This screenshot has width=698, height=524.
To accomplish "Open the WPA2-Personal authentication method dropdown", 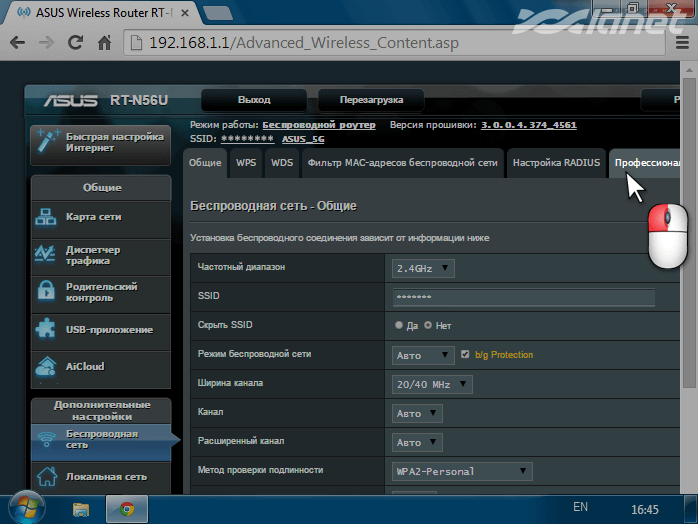I will click(x=461, y=471).
